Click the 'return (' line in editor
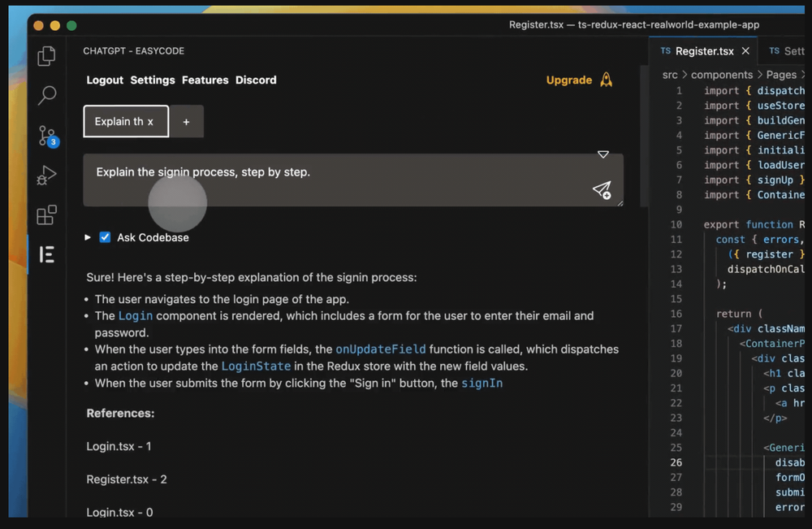 (739, 314)
